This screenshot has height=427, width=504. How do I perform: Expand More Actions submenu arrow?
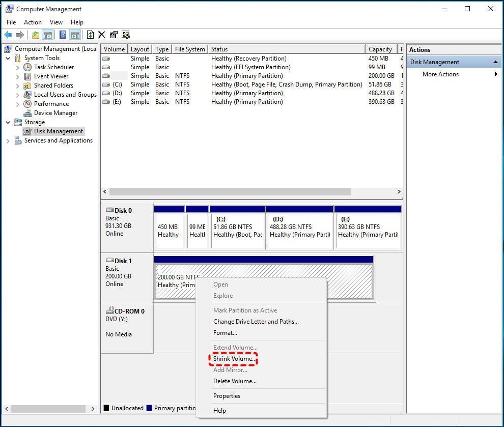coord(495,74)
